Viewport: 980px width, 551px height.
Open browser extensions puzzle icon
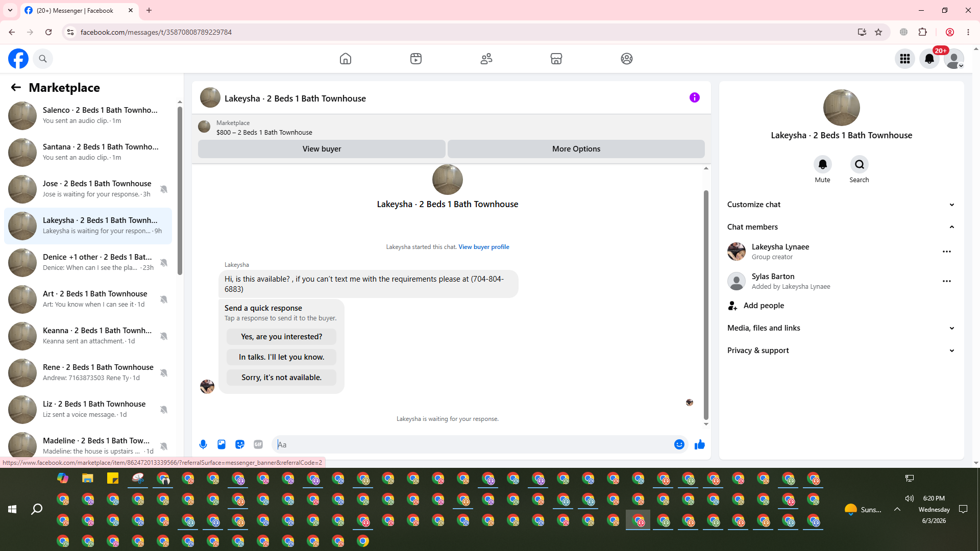(922, 32)
